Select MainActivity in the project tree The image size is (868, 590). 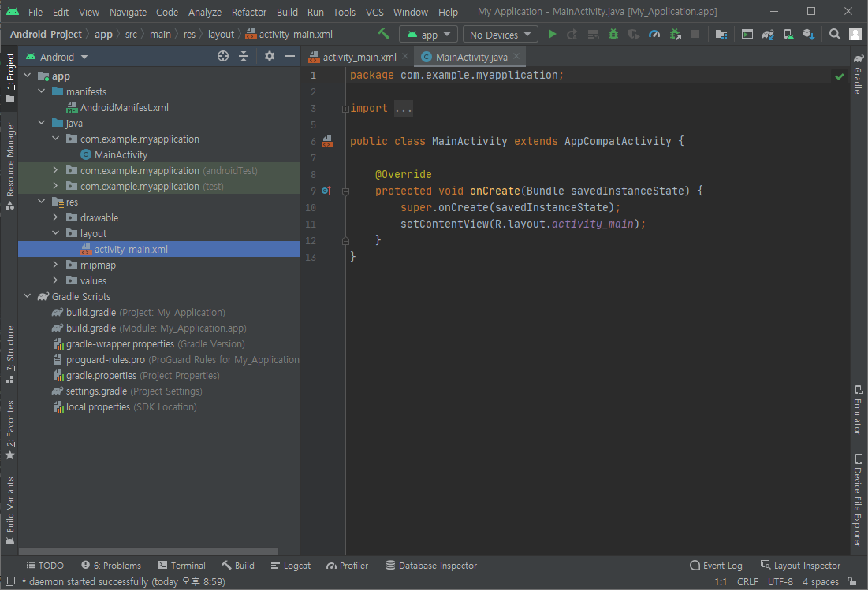tap(121, 155)
